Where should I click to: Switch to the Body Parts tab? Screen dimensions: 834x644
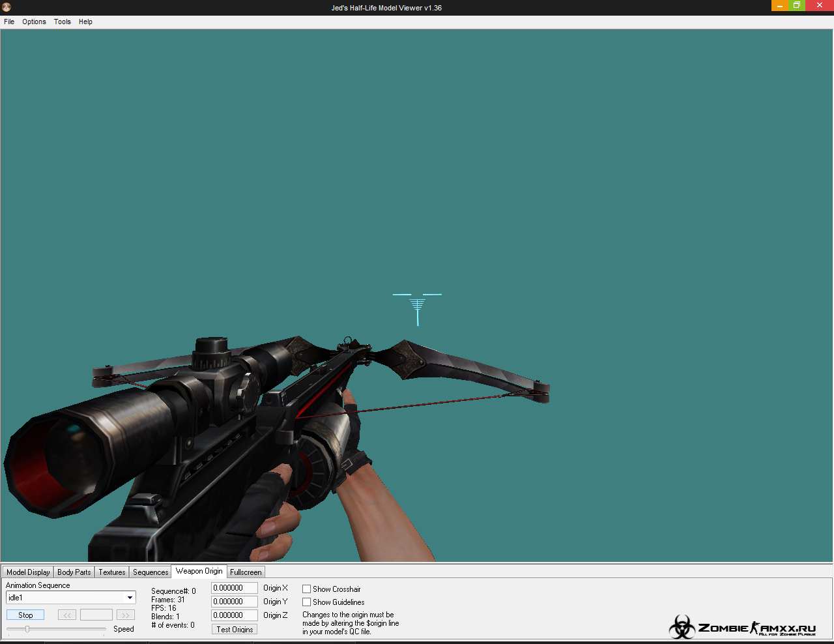pyautogui.click(x=74, y=572)
